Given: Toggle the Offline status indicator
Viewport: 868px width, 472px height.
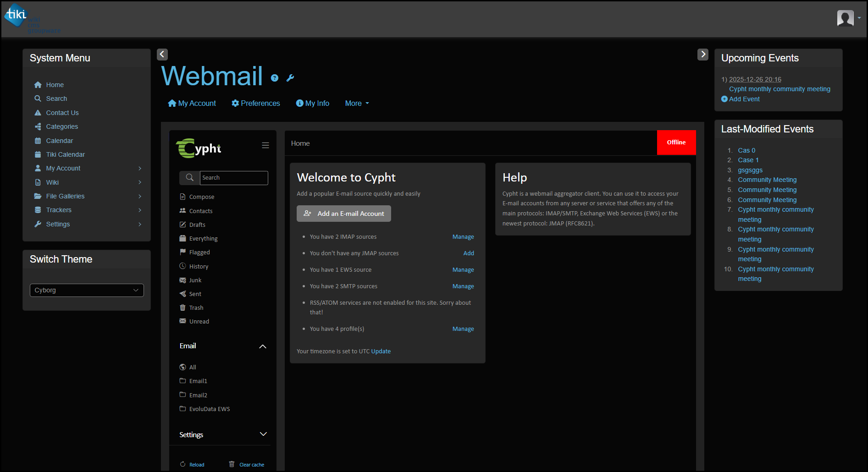Looking at the screenshot, I should coord(676,142).
